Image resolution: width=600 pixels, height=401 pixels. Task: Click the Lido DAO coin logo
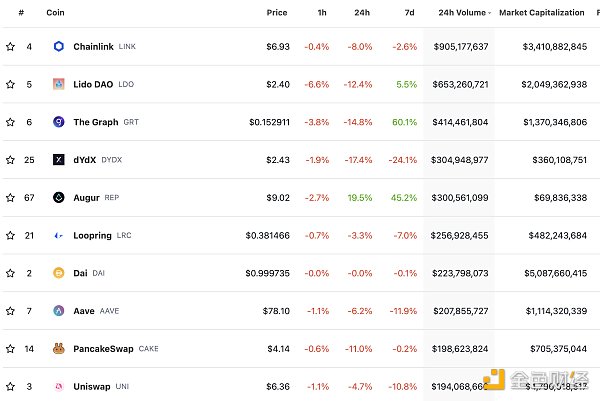[59, 84]
